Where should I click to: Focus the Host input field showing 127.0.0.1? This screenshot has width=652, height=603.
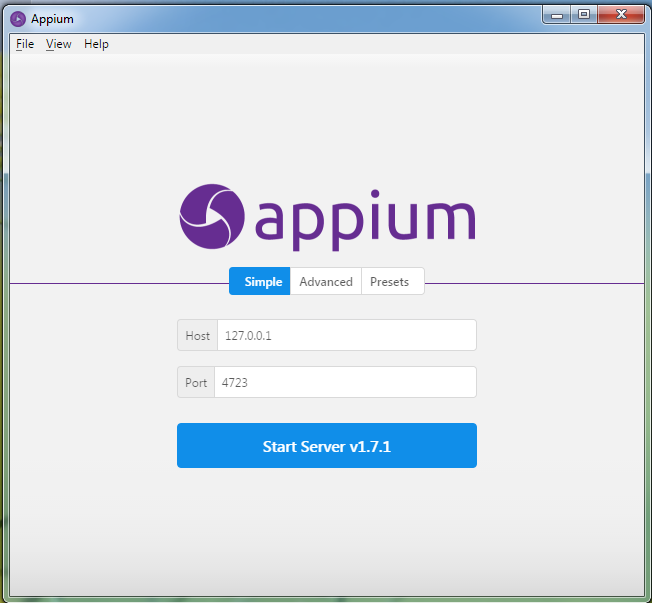[347, 335]
